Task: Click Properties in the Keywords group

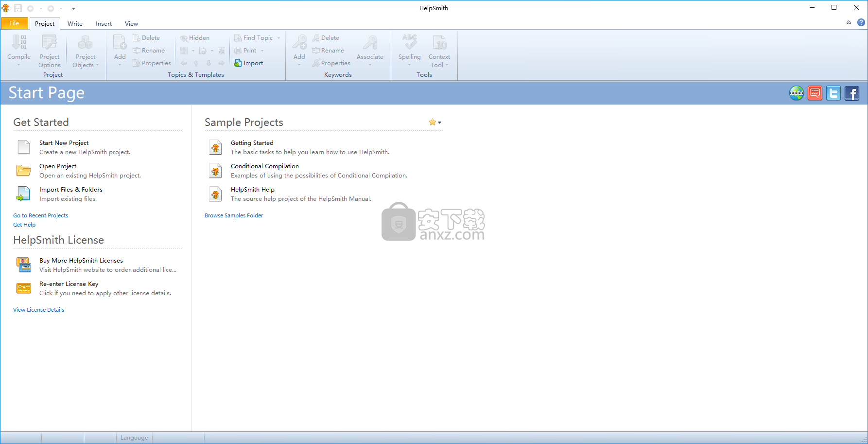Action: 331,63
